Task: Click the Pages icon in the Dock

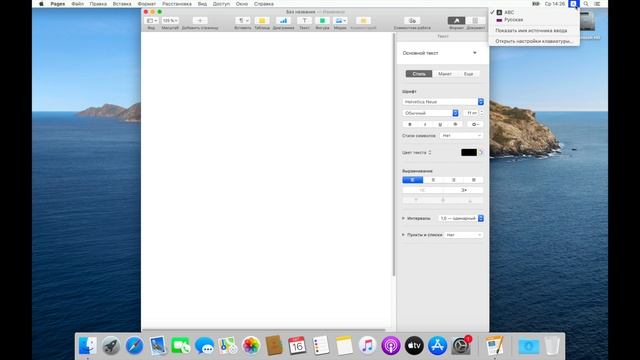Action: 495,346
